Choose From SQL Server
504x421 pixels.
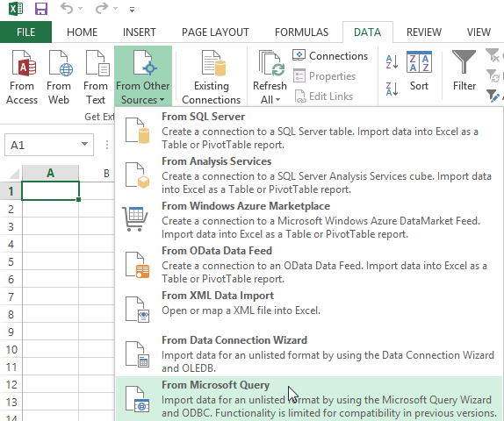pos(309,131)
